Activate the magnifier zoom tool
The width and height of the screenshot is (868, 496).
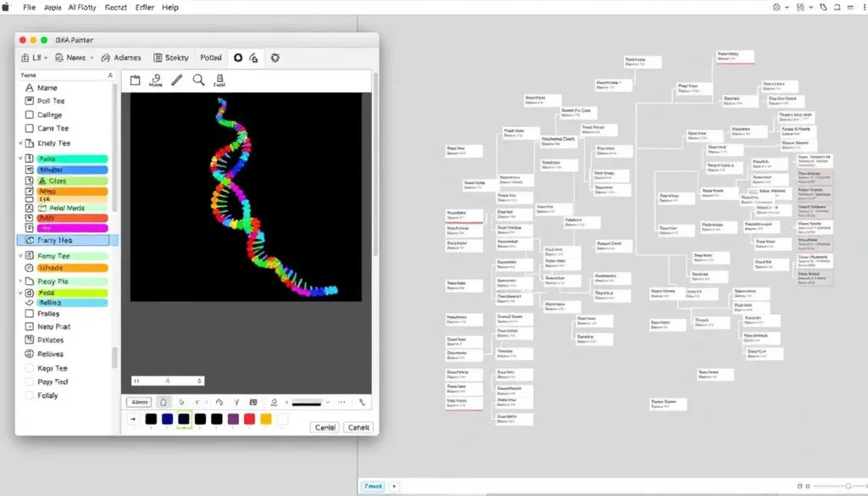(198, 81)
